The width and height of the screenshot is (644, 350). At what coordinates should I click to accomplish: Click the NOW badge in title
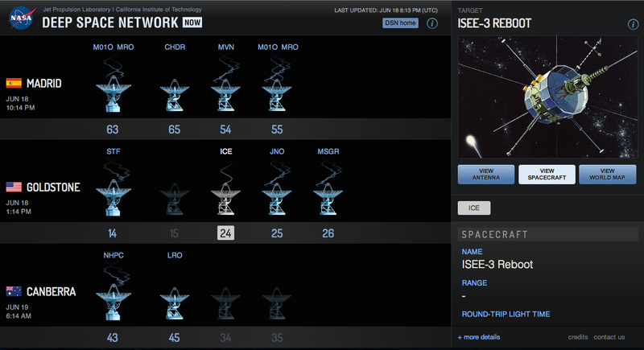point(192,23)
